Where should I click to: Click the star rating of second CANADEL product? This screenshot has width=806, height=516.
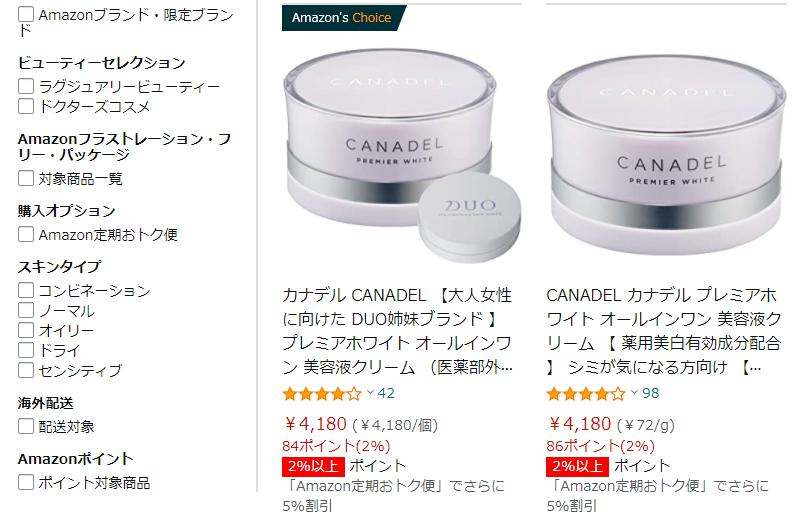point(586,394)
